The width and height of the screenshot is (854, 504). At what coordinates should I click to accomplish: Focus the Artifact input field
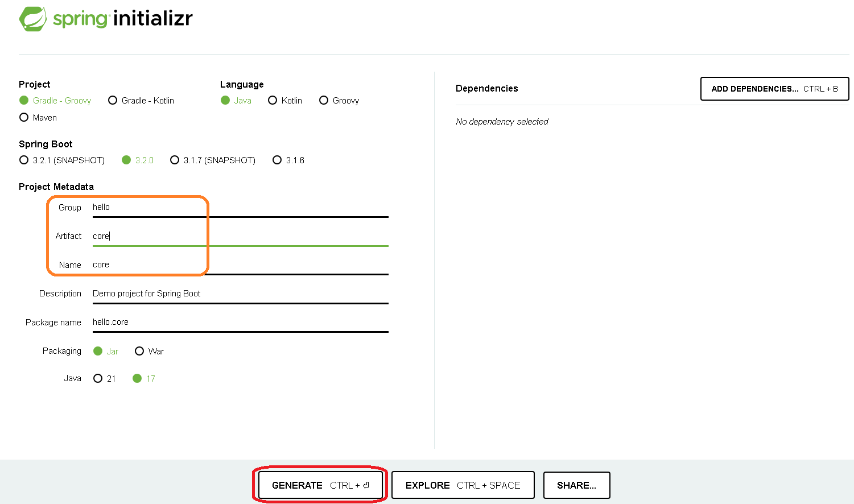pyautogui.click(x=241, y=236)
